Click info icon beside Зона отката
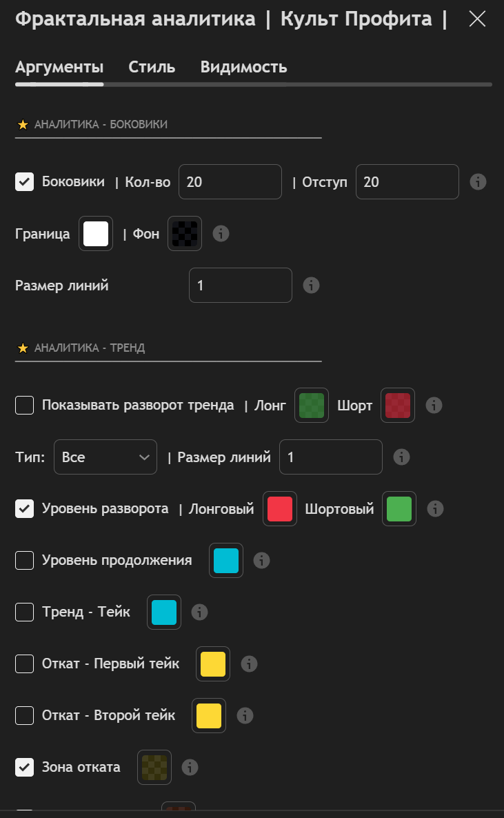This screenshot has height=818, width=504. (190, 767)
